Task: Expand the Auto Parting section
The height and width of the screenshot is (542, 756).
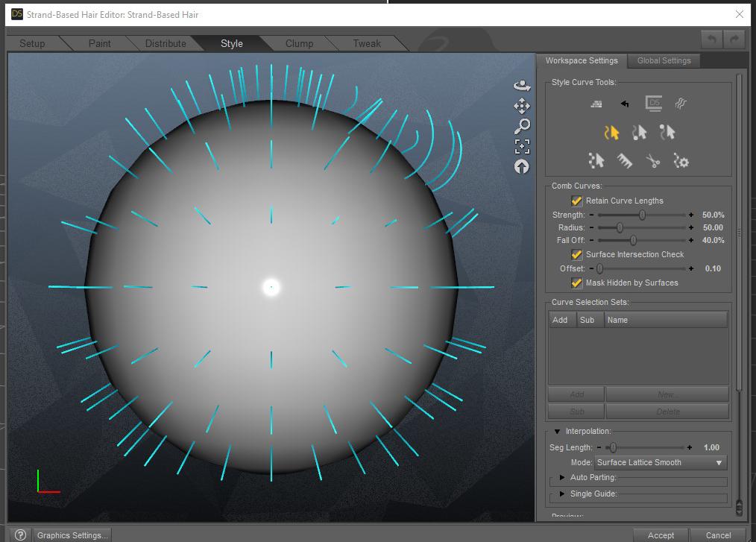Action: click(561, 477)
